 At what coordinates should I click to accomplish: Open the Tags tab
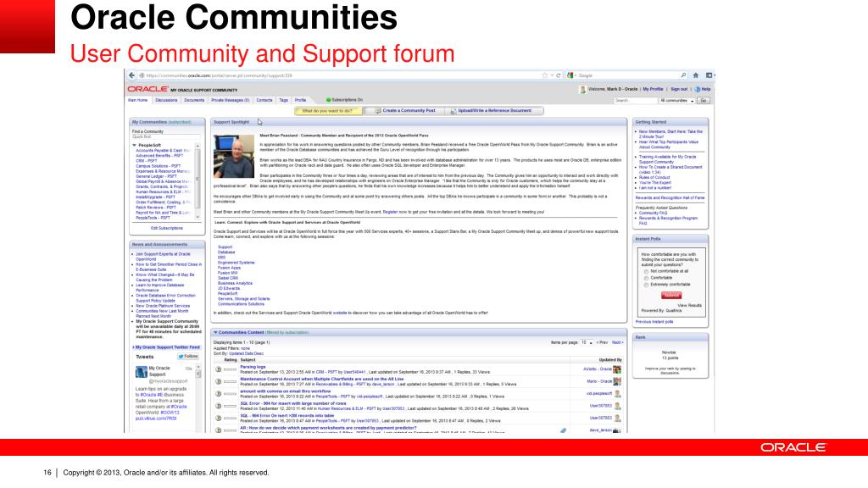[x=283, y=100]
